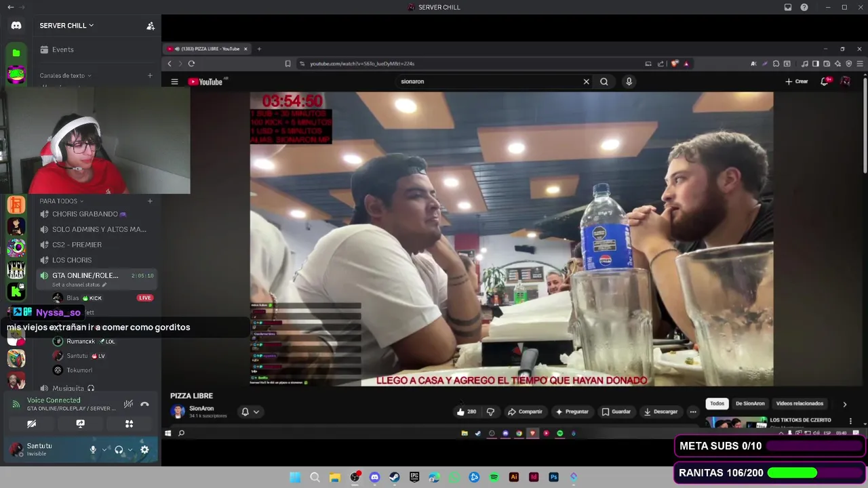
Task: Click Compartir share button
Action: coord(525,411)
